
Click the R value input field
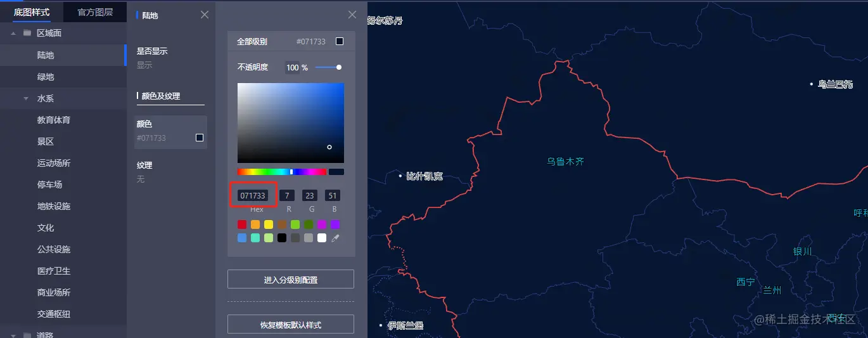(x=288, y=195)
